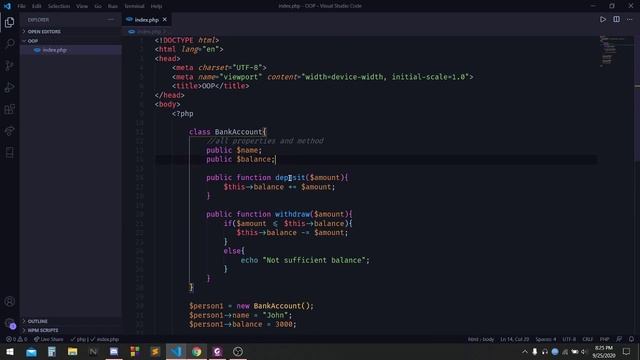
Task: Open OBS Studio on the taskbar
Action: point(238,351)
